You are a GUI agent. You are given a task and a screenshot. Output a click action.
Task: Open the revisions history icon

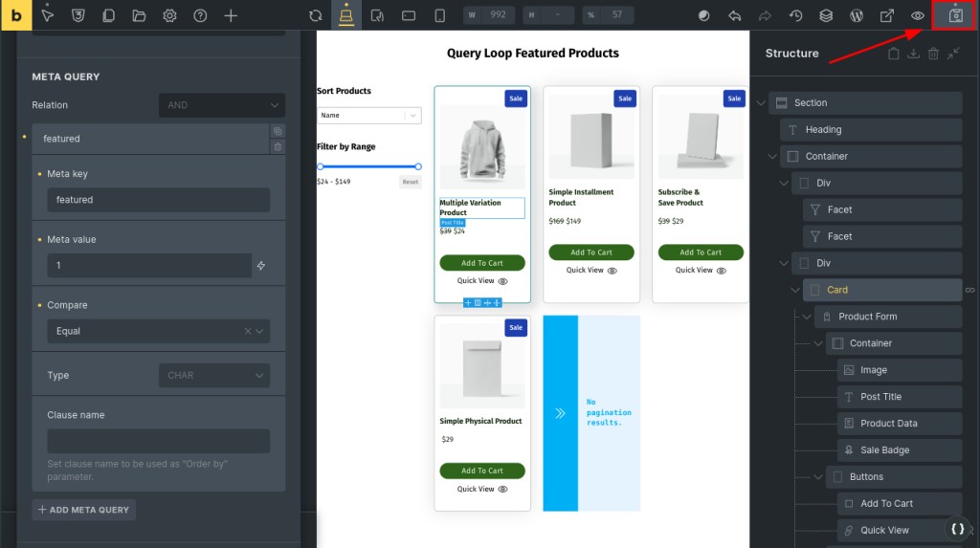[795, 15]
